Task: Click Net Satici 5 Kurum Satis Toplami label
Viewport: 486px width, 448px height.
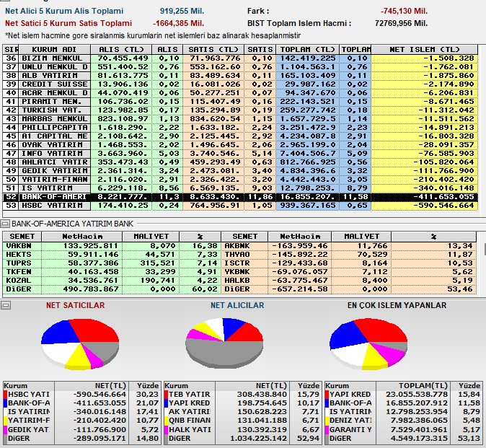Action: click(x=69, y=24)
